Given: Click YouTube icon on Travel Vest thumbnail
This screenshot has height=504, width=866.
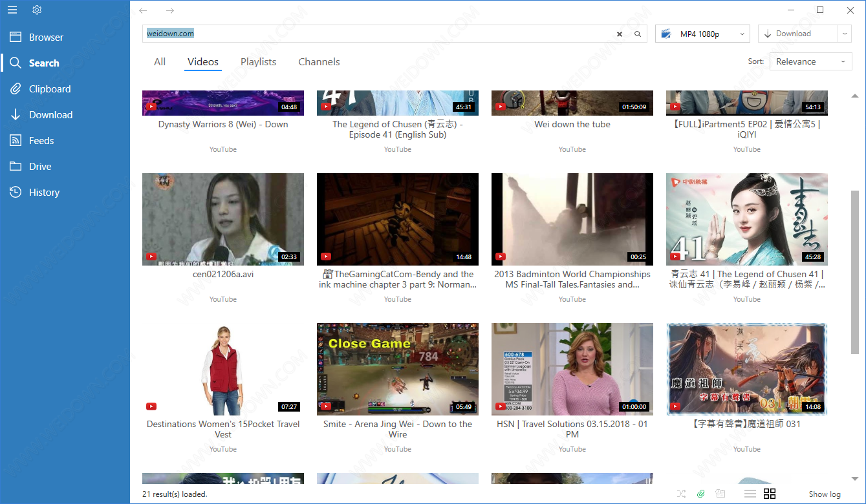Looking at the screenshot, I should pos(151,406).
